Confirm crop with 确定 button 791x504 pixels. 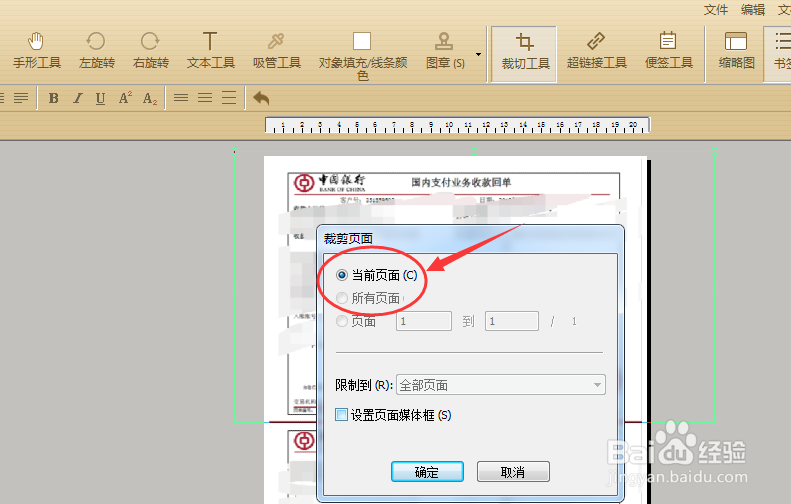(427, 472)
